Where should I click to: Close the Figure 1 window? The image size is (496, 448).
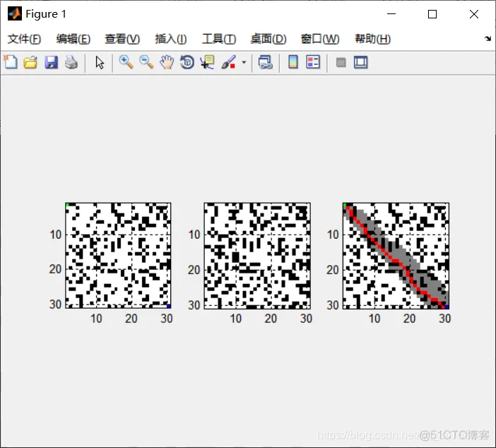pyautogui.click(x=474, y=14)
